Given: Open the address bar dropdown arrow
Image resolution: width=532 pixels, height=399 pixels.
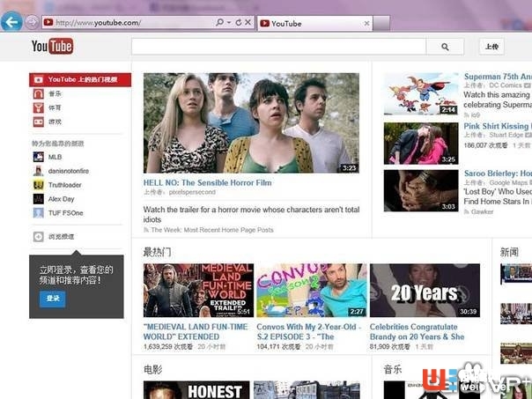Looking at the screenshot, I should pos(229,22).
